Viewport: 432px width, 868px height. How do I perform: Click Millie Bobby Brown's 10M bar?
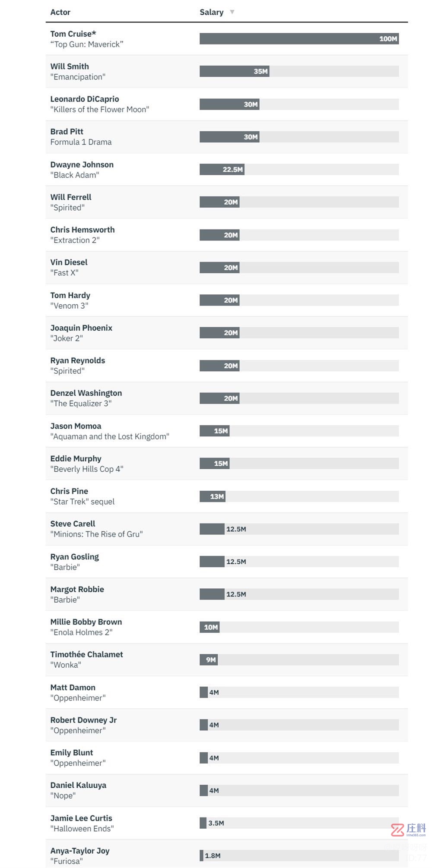click(x=210, y=627)
